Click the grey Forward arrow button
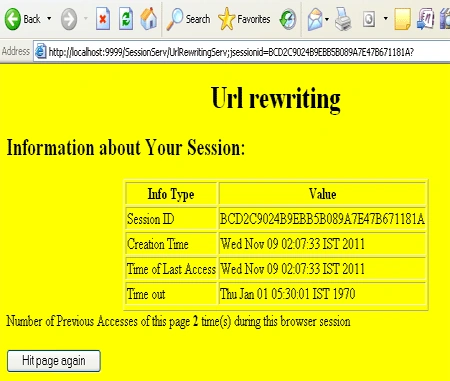 [x=69, y=19]
